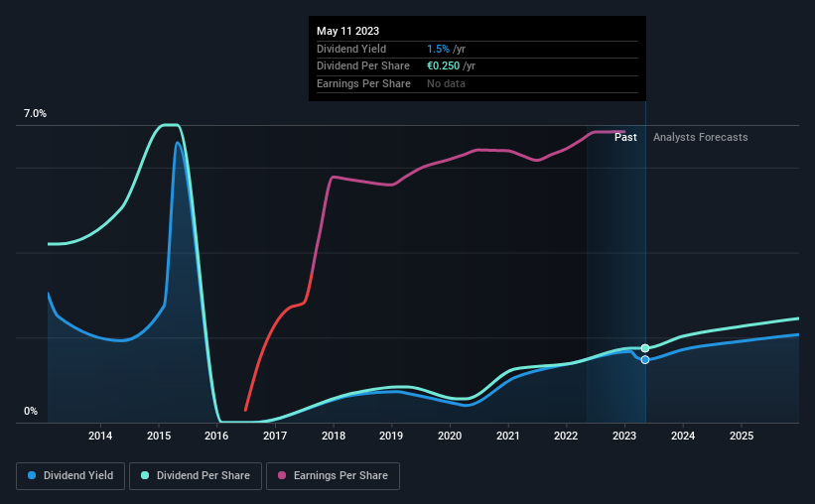Screen dimensions: 815x504
Task: Click the blue Dividend Yield legend dot
Action: [32, 475]
